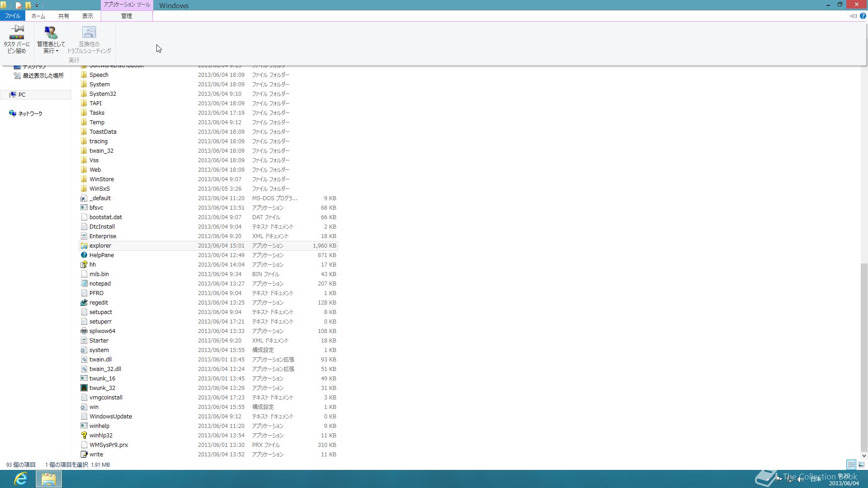Screen dimensions: 868x488
Task: Select the bootstat.dat file name
Action: (x=105, y=217)
